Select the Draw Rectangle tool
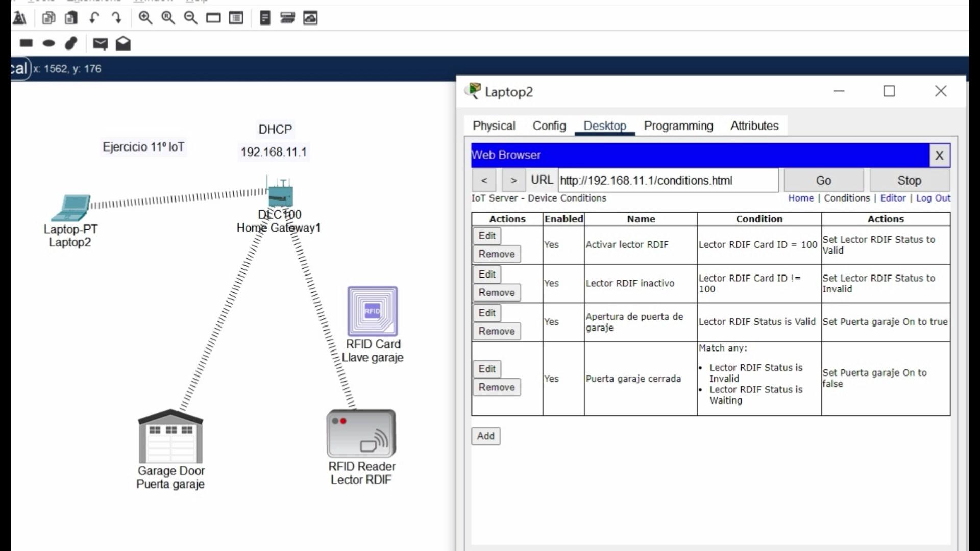The image size is (980, 551). click(26, 43)
